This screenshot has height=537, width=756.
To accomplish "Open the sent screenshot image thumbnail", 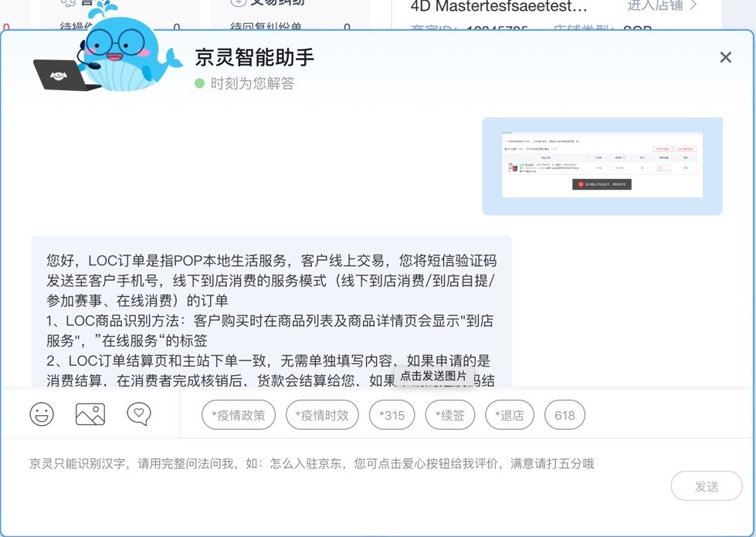I will 602,166.
